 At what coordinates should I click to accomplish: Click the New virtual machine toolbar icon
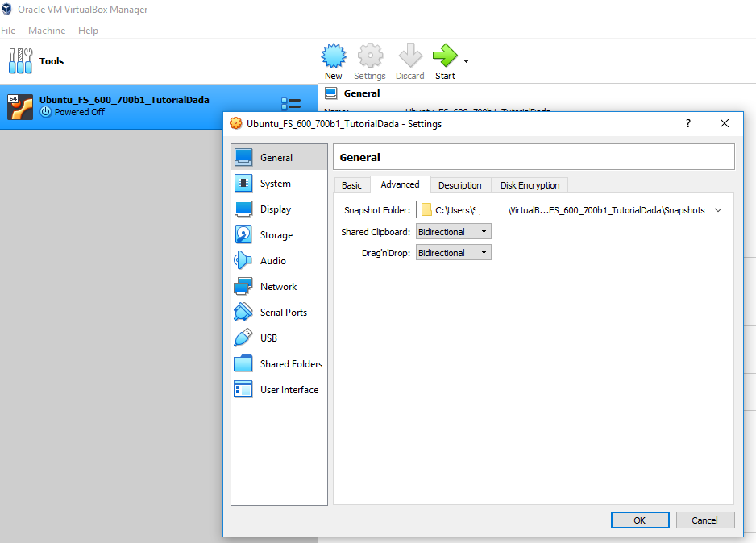(334, 61)
